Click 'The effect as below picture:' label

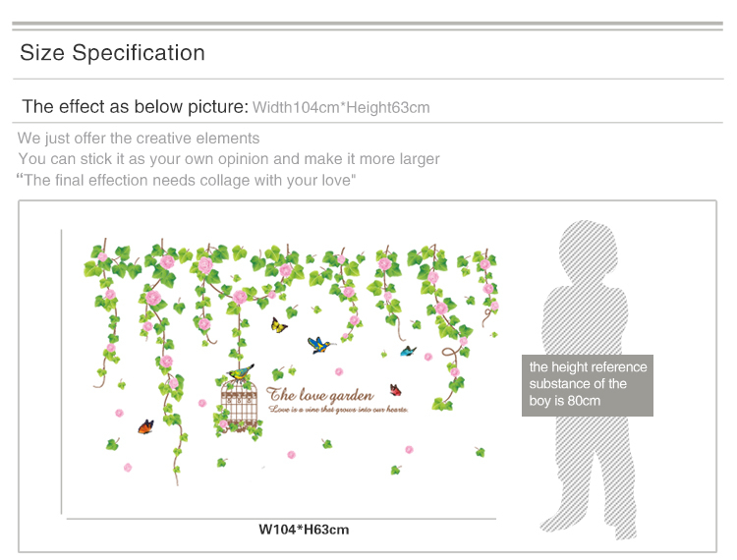[x=135, y=107]
